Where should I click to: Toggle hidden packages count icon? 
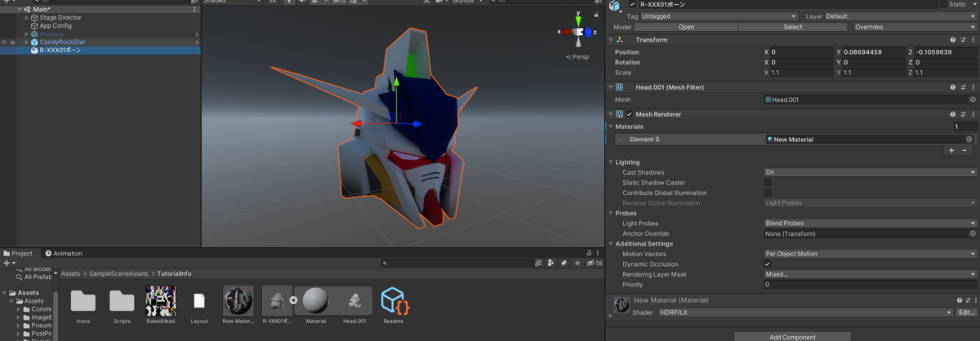[x=593, y=263]
